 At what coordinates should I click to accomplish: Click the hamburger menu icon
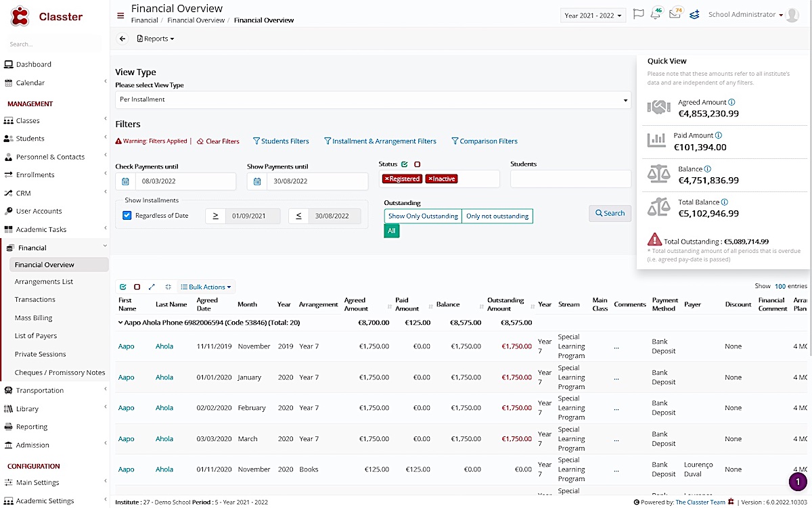[x=120, y=16]
